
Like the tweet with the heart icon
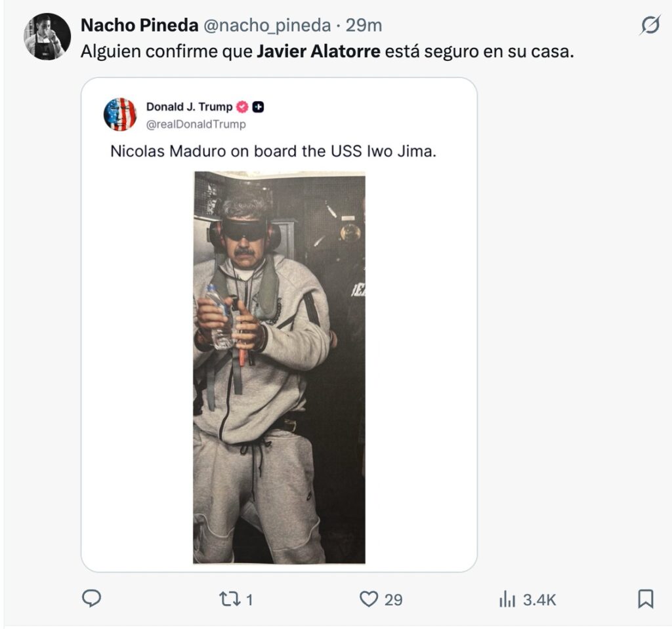[x=369, y=598]
